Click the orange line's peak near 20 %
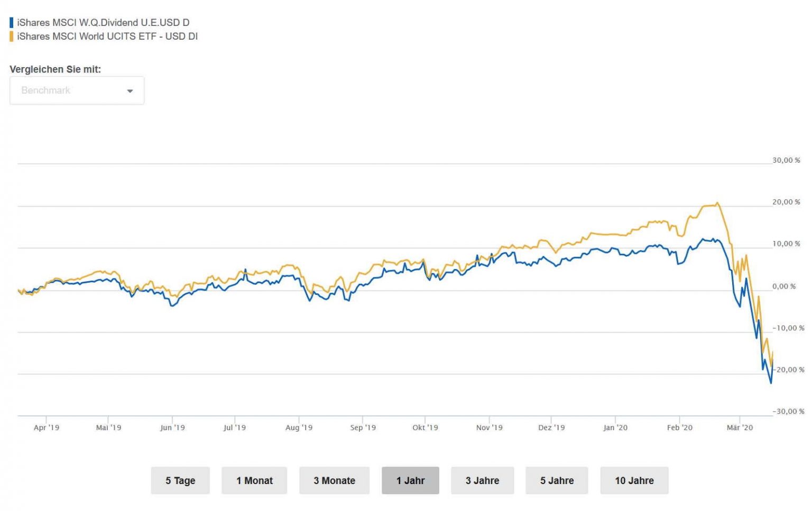Image resolution: width=812 pixels, height=511 pixels. pyautogui.click(x=717, y=203)
